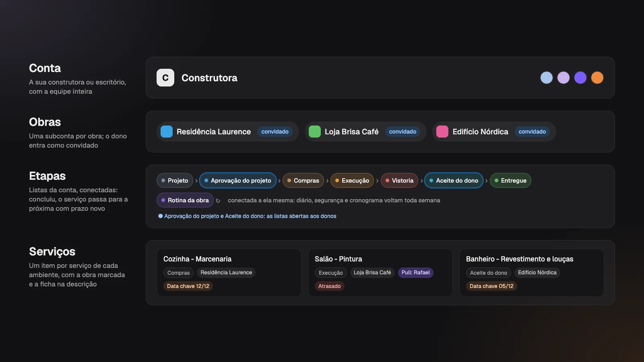Image resolution: width=644 pixels, height=362 pixels.
Task: Open the Residência Laurence project chip
Action: tap(228, 132)
